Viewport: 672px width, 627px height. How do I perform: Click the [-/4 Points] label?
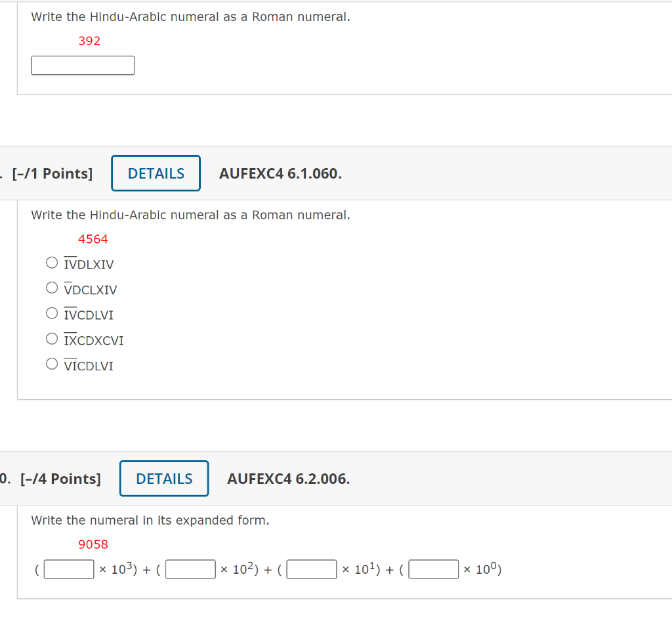coord(60,479)
